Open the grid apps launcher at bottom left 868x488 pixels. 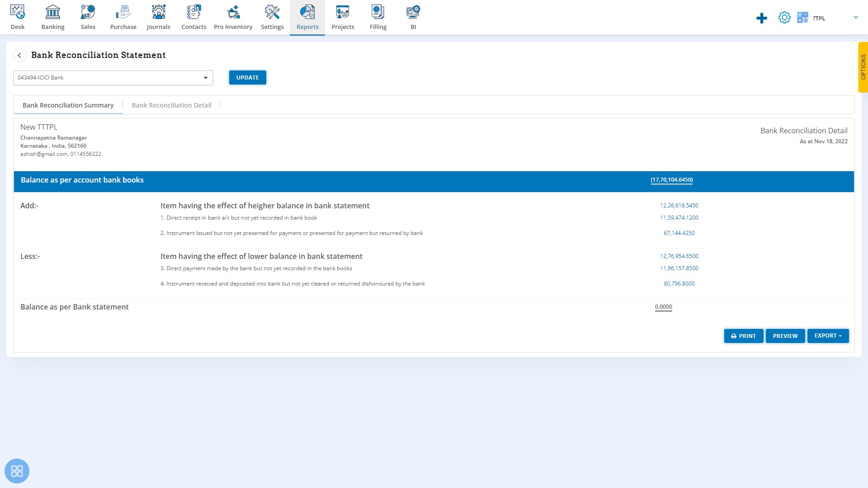point(17,471)
